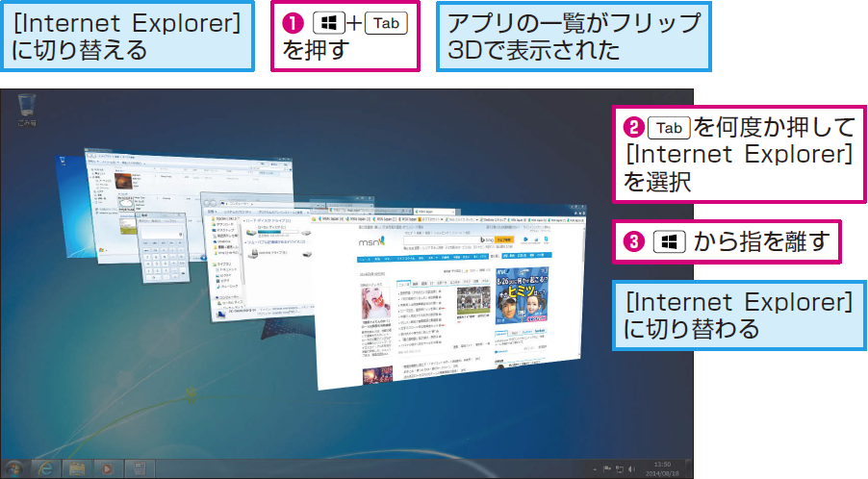Show hidden tray icons arrow
868x479 pixels.
(595, 469)
